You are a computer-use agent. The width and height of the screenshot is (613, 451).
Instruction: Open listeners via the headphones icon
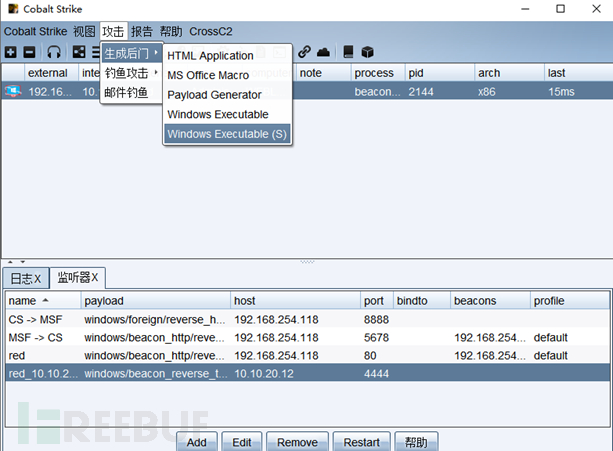point(54,52)
